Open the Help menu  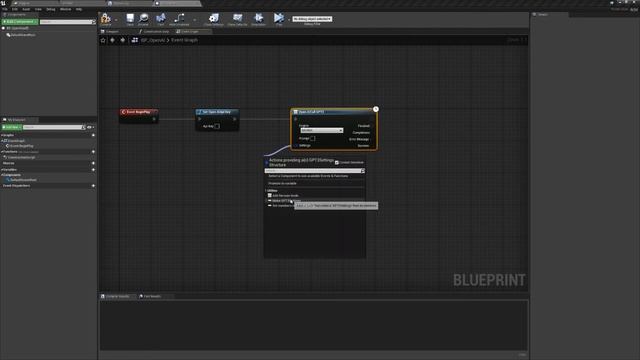[79, 9]
